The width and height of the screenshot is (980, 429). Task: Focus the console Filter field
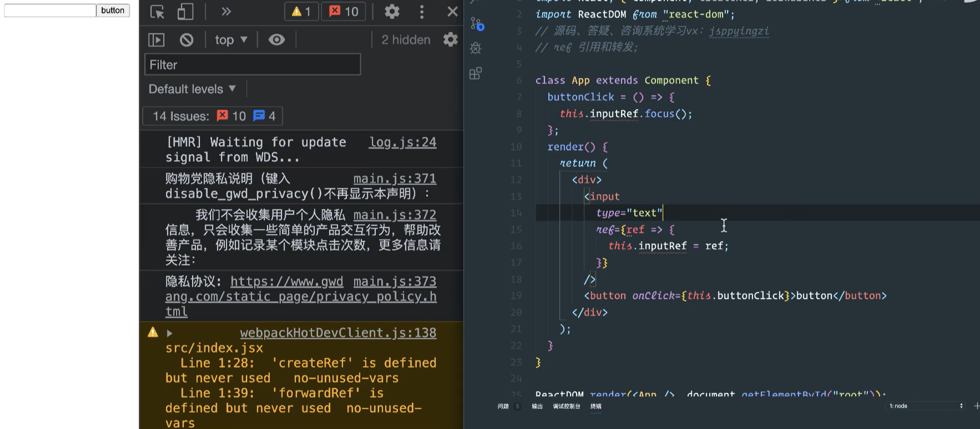pos(252,65)
